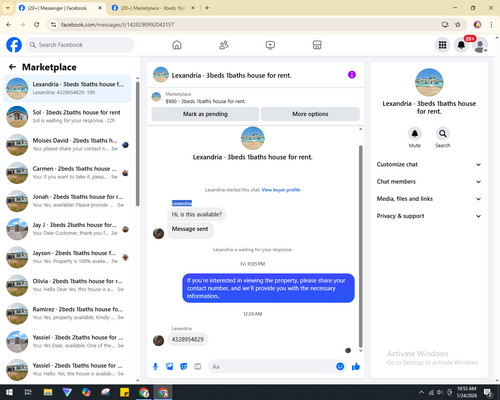The height and width of the screenshot is (400, 500).
Task: Open the taskbar clock and date
Action: coord(467,392)
